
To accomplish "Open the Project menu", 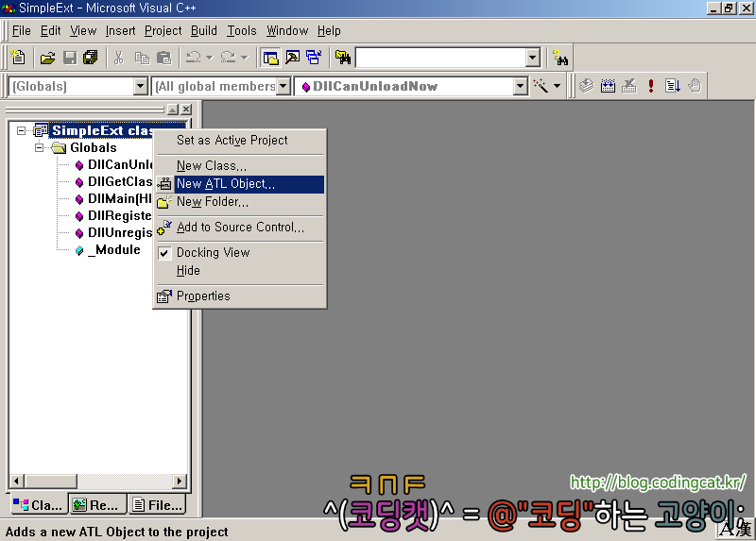I will pyautogui.click(x=163, y=31).
